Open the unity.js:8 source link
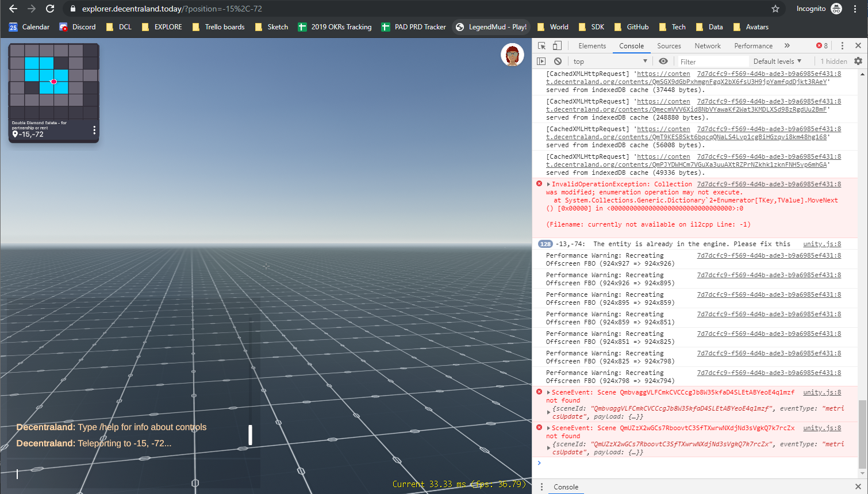Viewport: 868px width, 494px height. click(821, 243)
